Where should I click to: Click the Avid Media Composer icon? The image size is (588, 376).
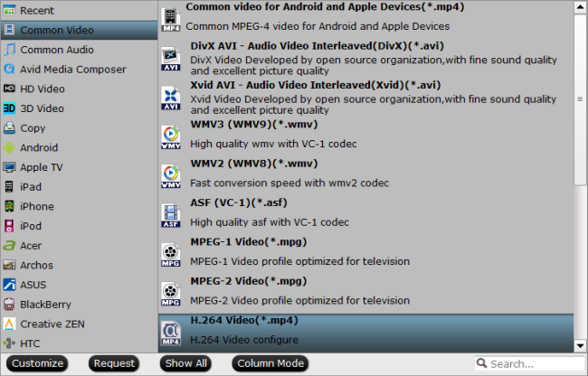(x=9, y=69)
